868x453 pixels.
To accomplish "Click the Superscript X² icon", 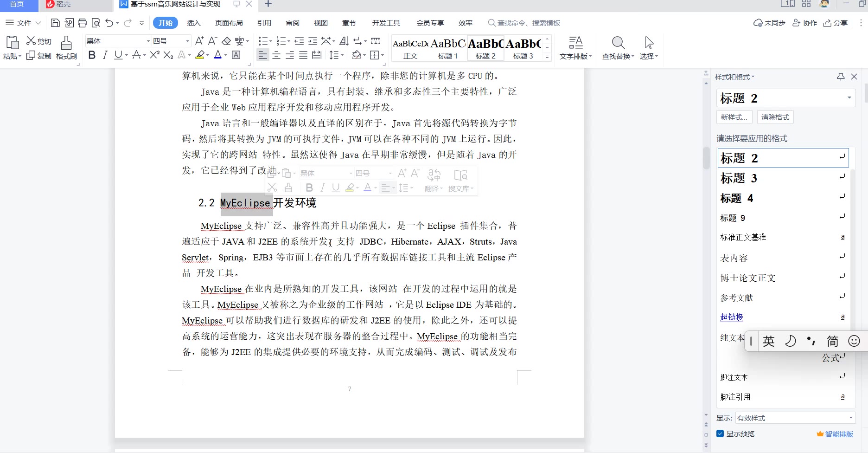I will [154, 55].
